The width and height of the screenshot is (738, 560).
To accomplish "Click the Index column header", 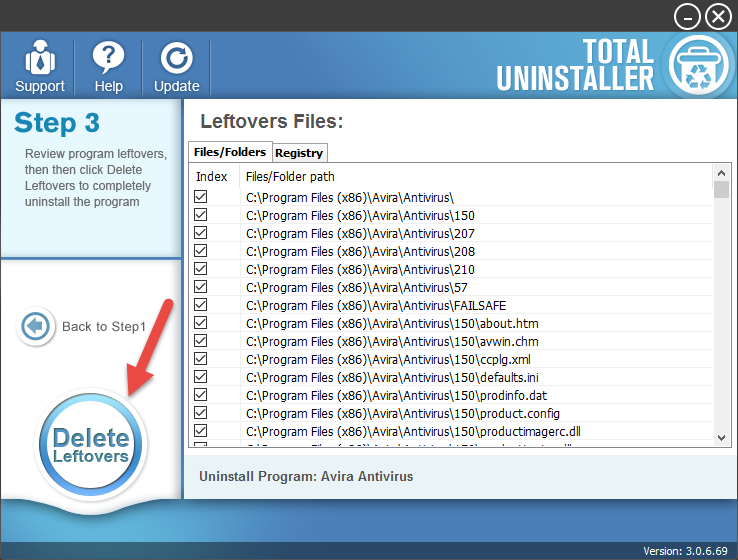I will pyautogui.click(x=211, y=176).
